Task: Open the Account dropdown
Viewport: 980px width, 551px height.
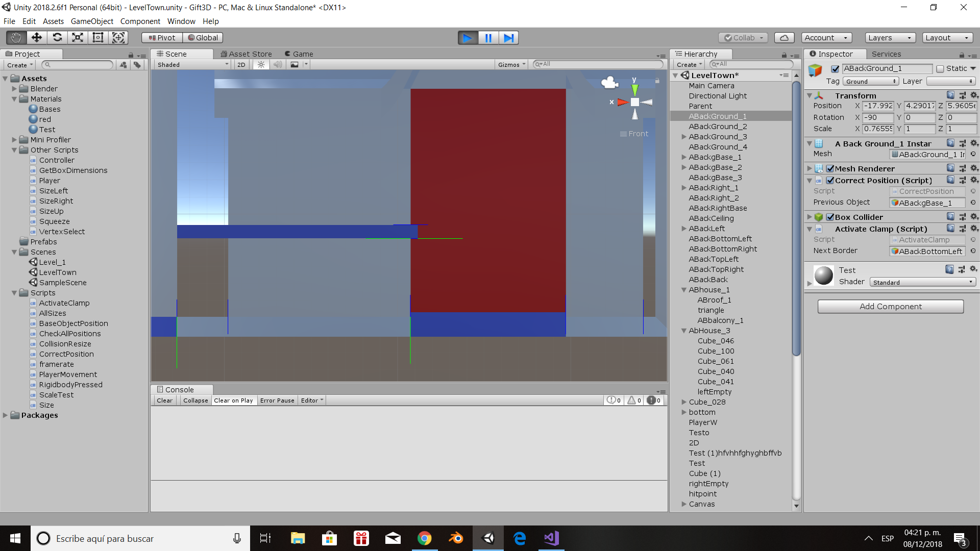Action: (x=827, y=38)
